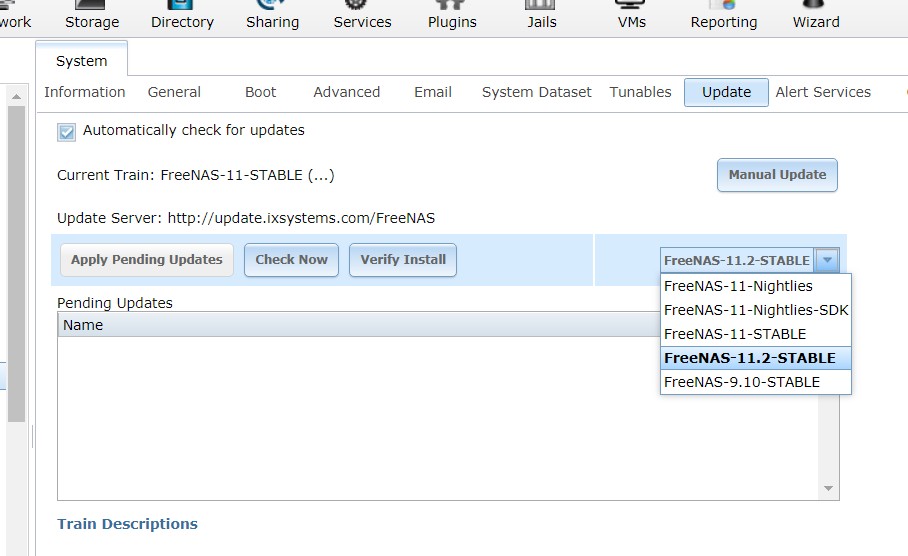Switch to the General sub-tab
Screen dimensions: 908x556
(x=174, y=92)
